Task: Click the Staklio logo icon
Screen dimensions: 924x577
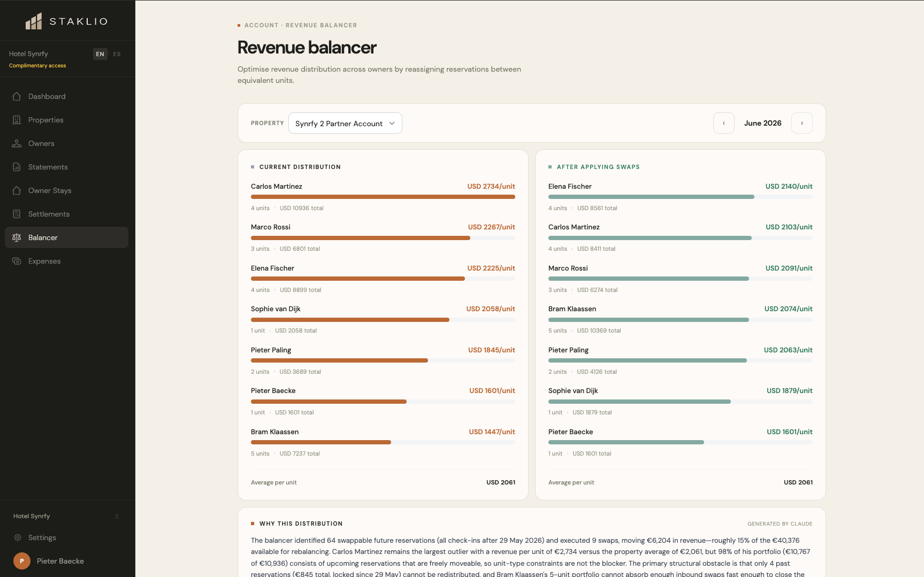Action: [34, 21]
